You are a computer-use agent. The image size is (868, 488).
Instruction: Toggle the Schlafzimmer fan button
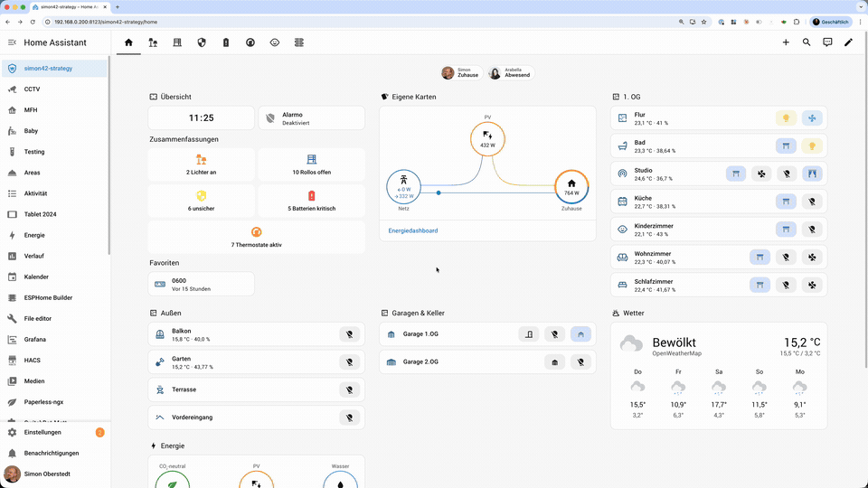(812, 285)
